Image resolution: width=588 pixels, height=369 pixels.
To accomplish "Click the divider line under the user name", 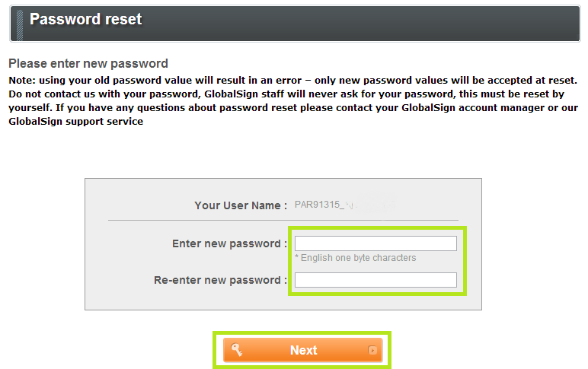I will point(283,220).
